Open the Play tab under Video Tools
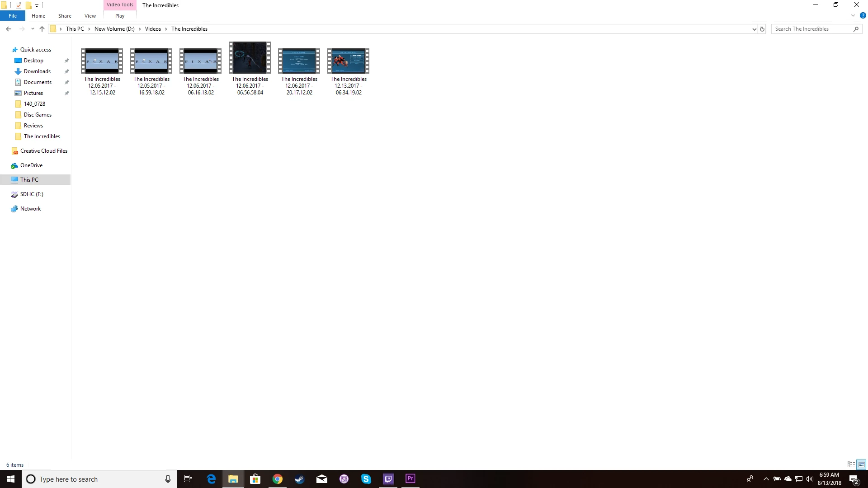 point(120,16)
